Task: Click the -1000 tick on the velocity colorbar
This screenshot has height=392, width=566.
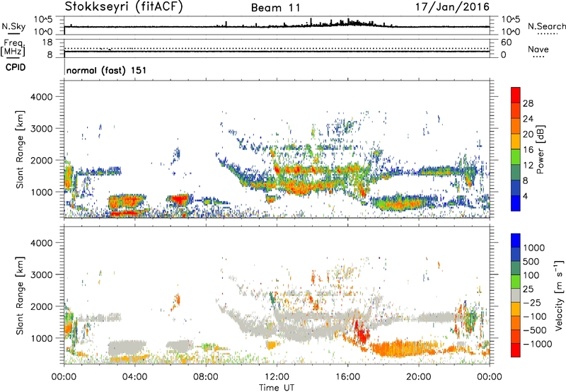Action: [538, 344]
